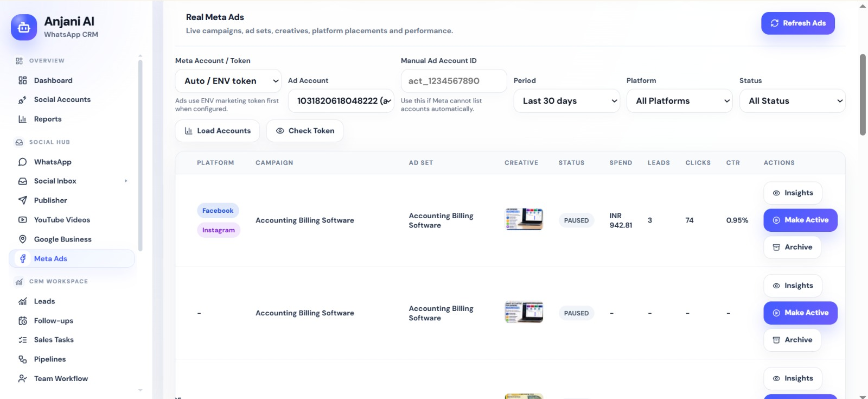Click the Load Accounts button

218,131
